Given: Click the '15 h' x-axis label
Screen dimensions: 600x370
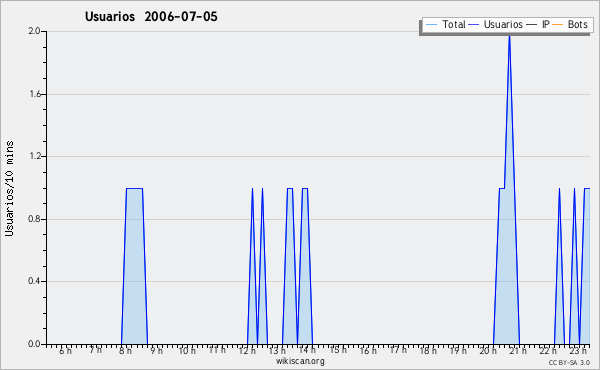Looking at the screenshot, I should 338,350.
